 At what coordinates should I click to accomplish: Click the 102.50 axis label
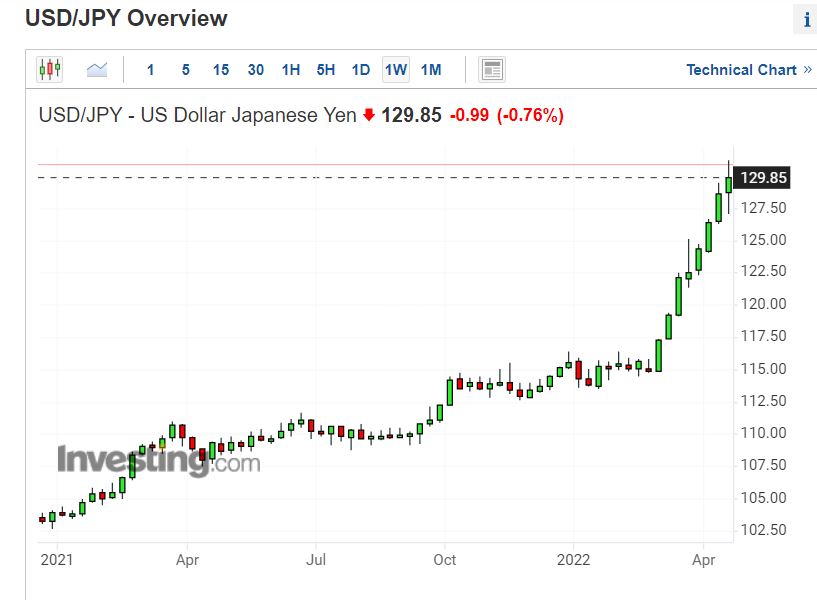(x=763, y=530)
